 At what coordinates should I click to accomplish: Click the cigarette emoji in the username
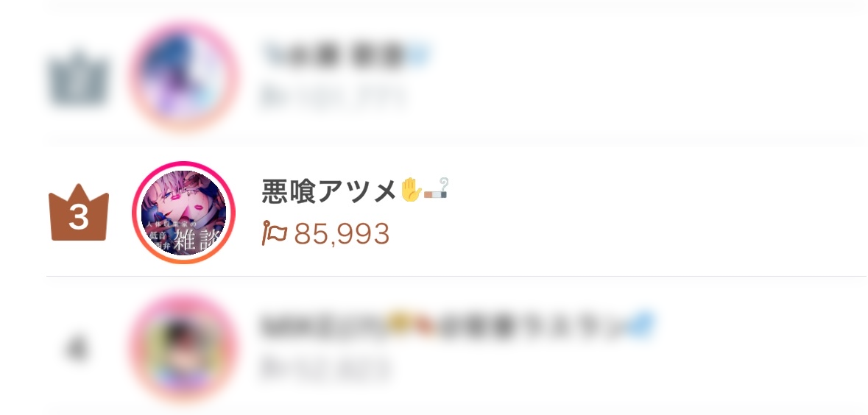(x=436, y=190)
